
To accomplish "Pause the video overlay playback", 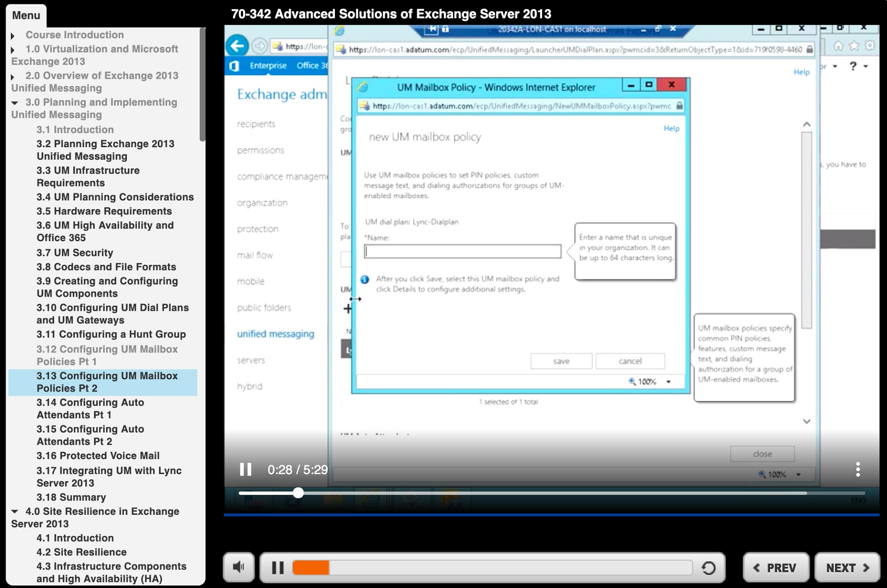I will coord(246,469).
